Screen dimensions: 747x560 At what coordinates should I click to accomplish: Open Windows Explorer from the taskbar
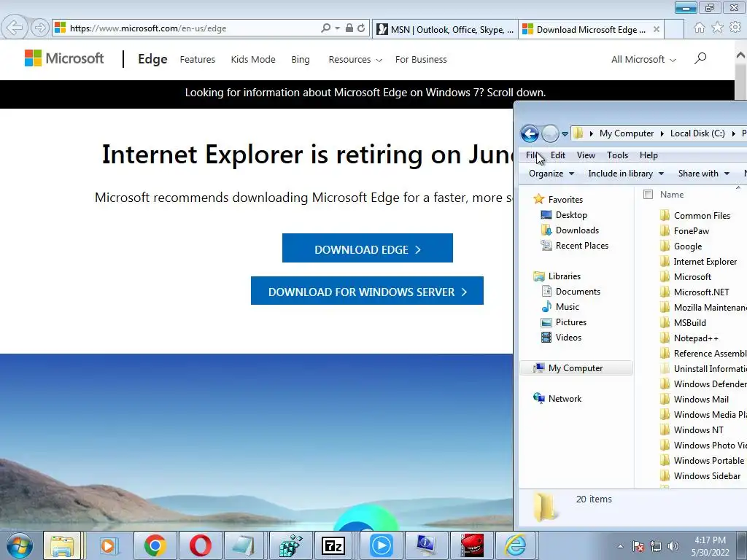(x=63, y=545)
